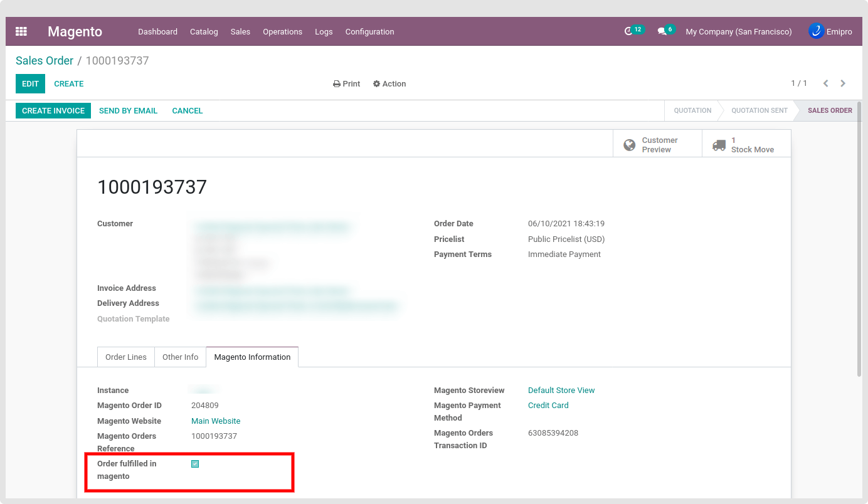Select the Magento Information tab
This screenshot has width=868, height=504.
coord(252,357)
